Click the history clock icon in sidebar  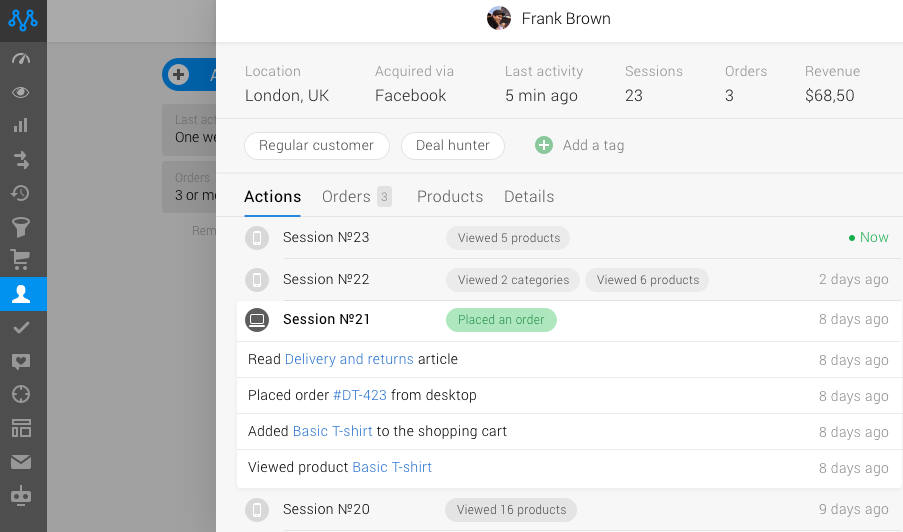21,193
